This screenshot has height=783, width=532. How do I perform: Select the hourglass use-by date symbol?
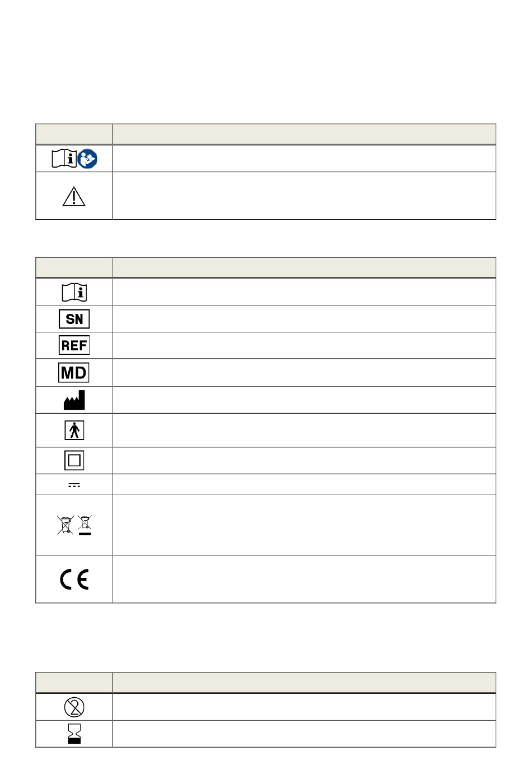[x=74, y=734]
